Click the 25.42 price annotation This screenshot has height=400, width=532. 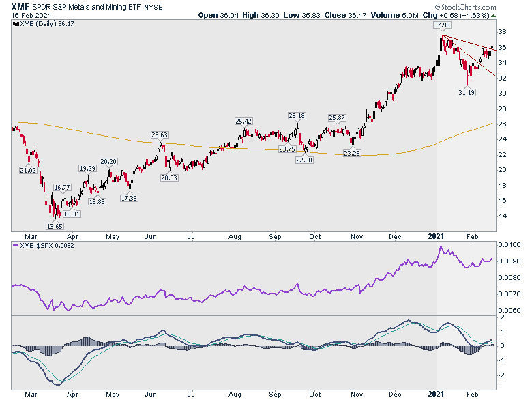point(243,122)
